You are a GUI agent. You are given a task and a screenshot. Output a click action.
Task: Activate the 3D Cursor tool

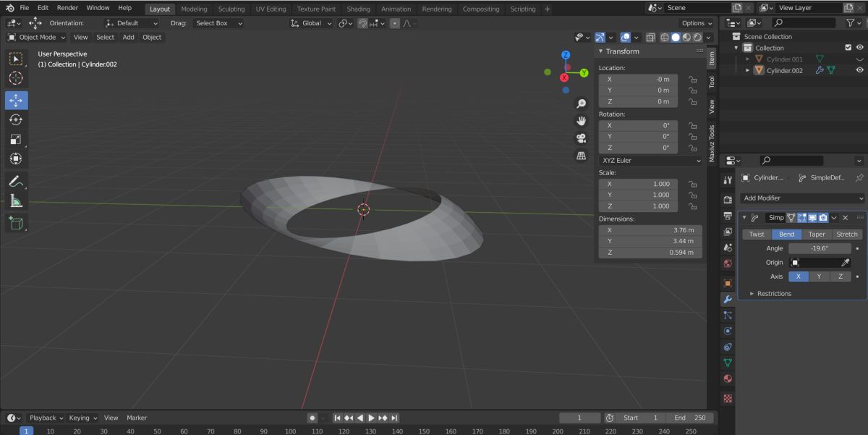click(16, 78)
